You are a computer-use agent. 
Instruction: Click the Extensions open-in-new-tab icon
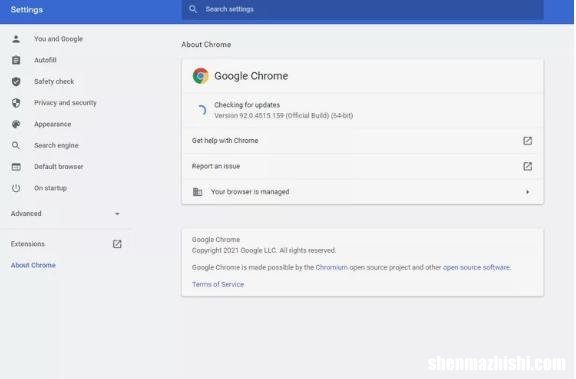117,244
